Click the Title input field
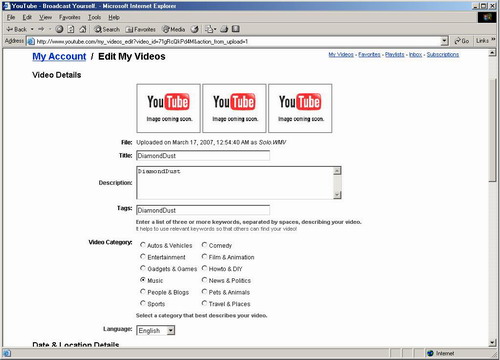 [203, 156]
